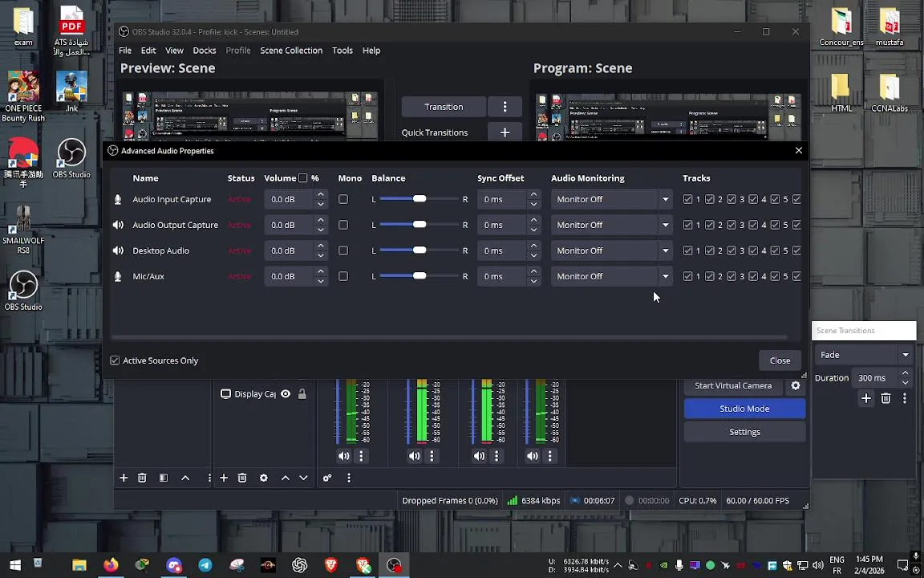This screenshot has height=578, width=924.
Task: Move scene up in Scenes toolbar
Action: (x=185, y=478)
